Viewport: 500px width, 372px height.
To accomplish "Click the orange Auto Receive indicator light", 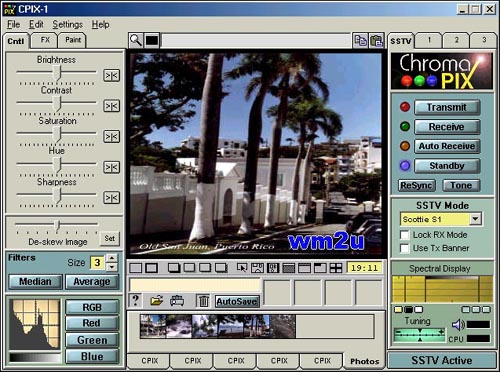I will click(405, 146).
